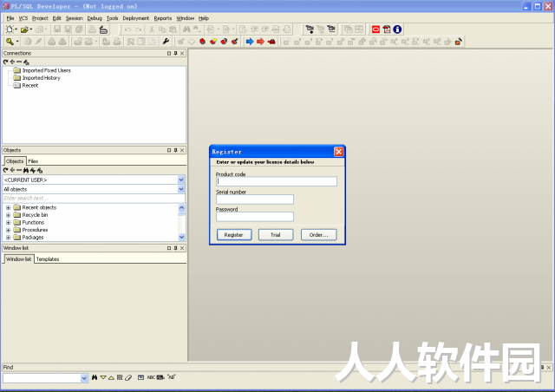Image resolution: width=555 pixels, height=392 pixels.
Task: Open the Session menu
Action: tap(74, 18)
